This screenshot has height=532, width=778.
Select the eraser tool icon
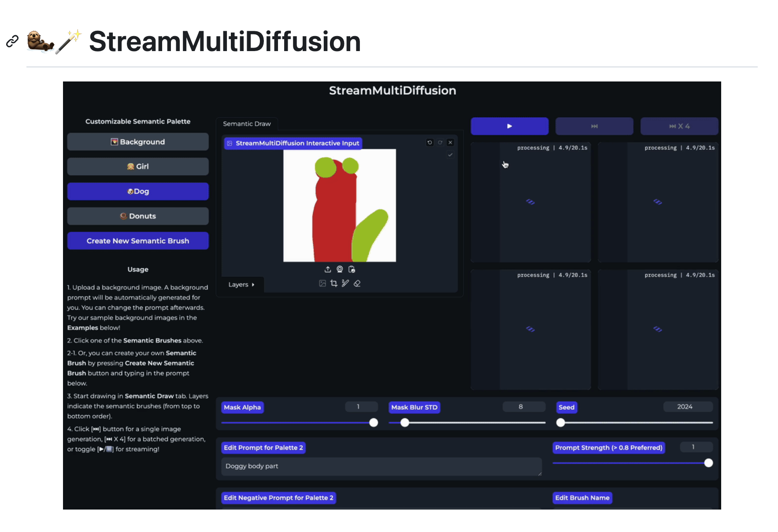click(357, 283)
